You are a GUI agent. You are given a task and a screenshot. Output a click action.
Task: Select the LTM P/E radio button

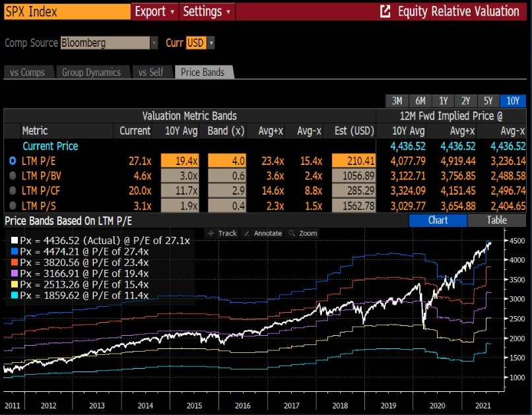coord(13,161)
